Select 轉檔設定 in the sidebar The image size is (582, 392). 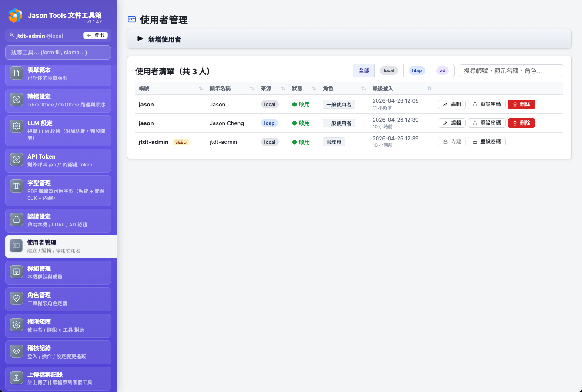(16, 100)
